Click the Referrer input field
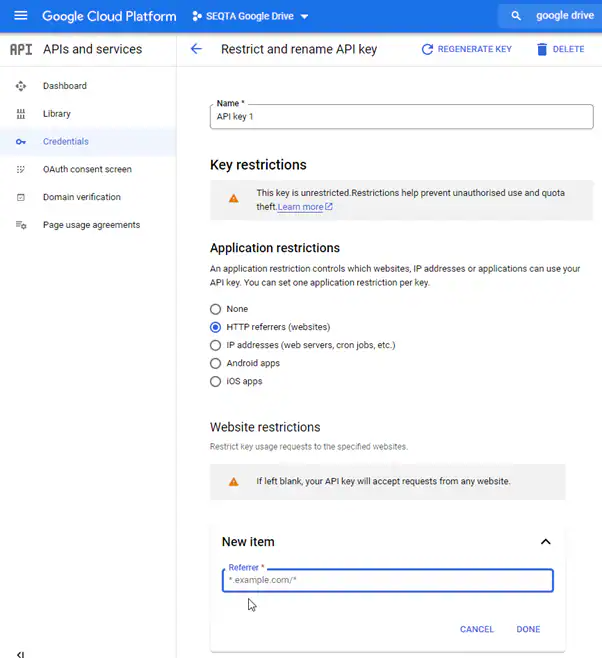 tap(388, 580)
